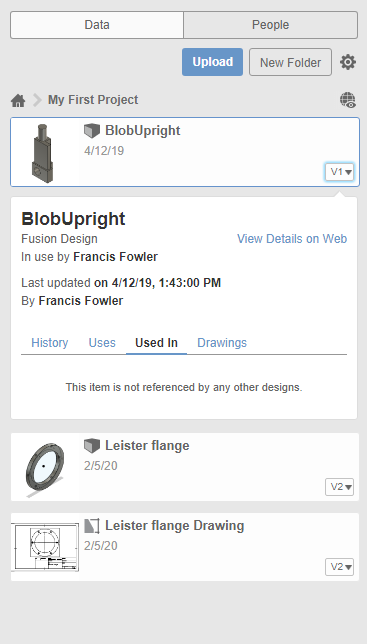The width and height of the screenshot is (367, 644).
Task: Click the BlobUpright design cube icon
Action: [92, 131]
